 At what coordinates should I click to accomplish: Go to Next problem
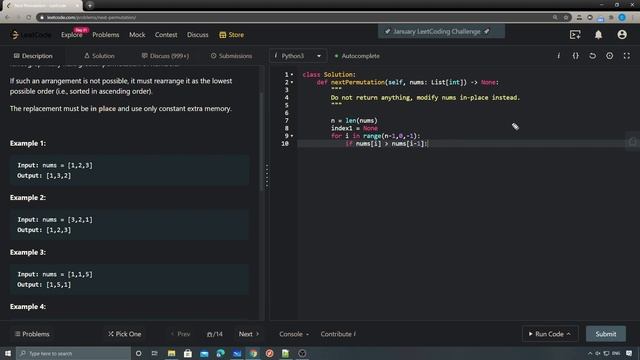[249, 334]
